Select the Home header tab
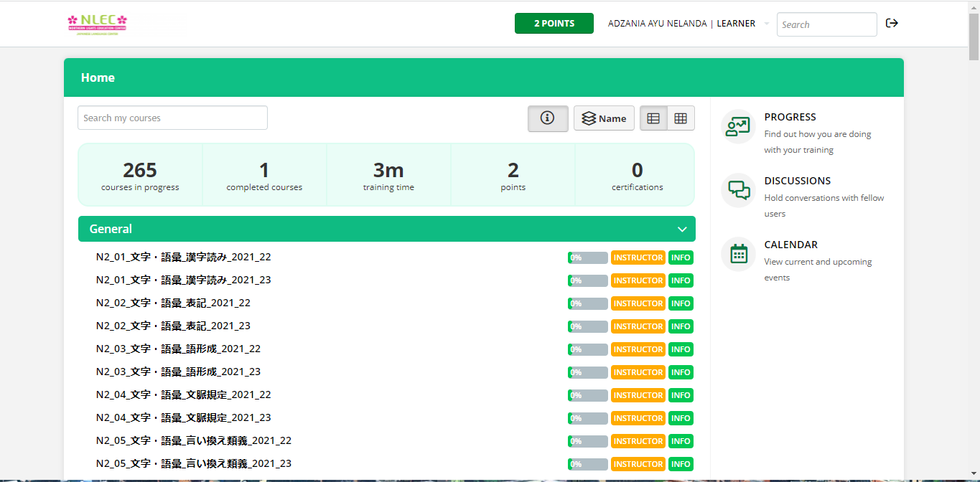This screenshot has width=980, height=482. (98, 77)
